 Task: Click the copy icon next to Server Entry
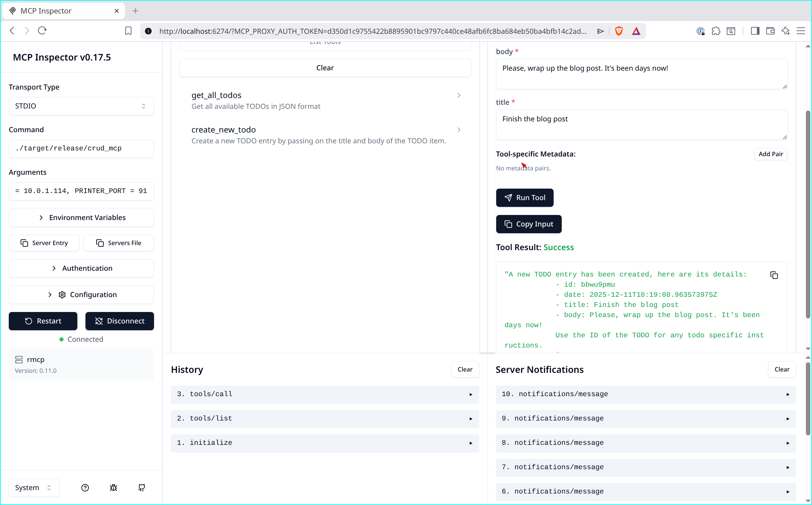point(25,243)
